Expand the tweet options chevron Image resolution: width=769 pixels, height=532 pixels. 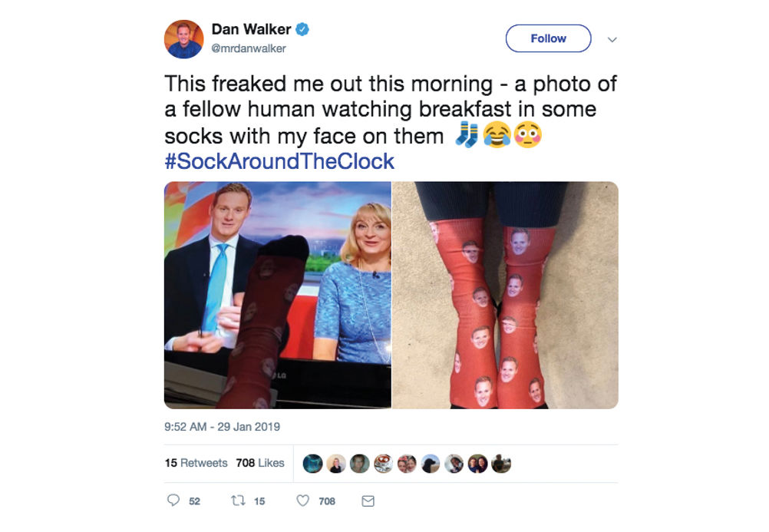point(612,39)
